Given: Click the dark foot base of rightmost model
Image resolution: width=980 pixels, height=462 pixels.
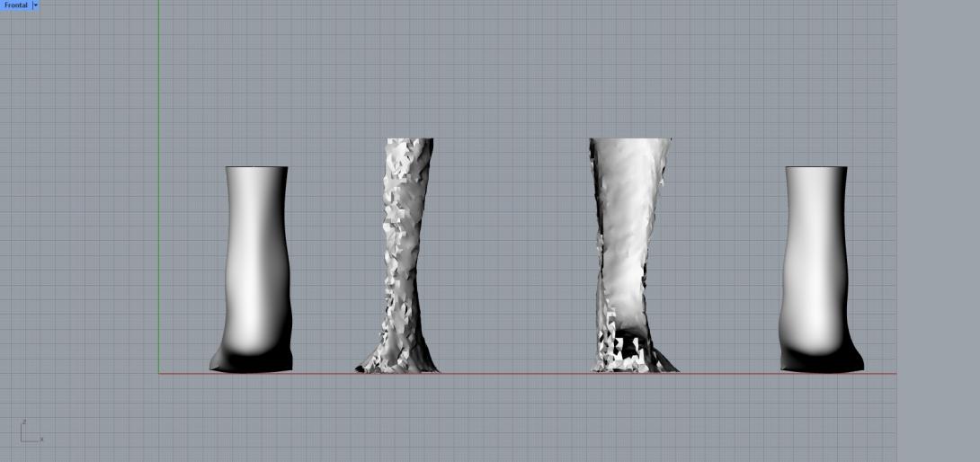Looking at the screenshot, I should click(822, 361).
